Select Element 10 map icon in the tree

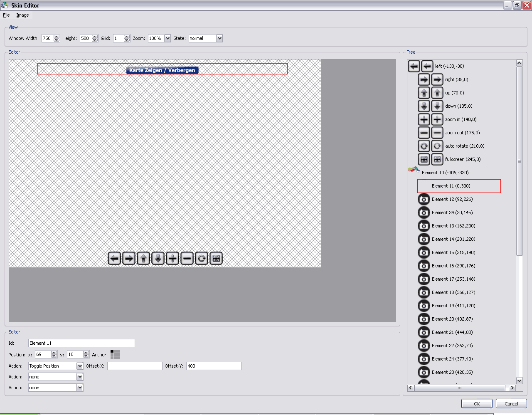pyautogui.click(x=414, y=170)
